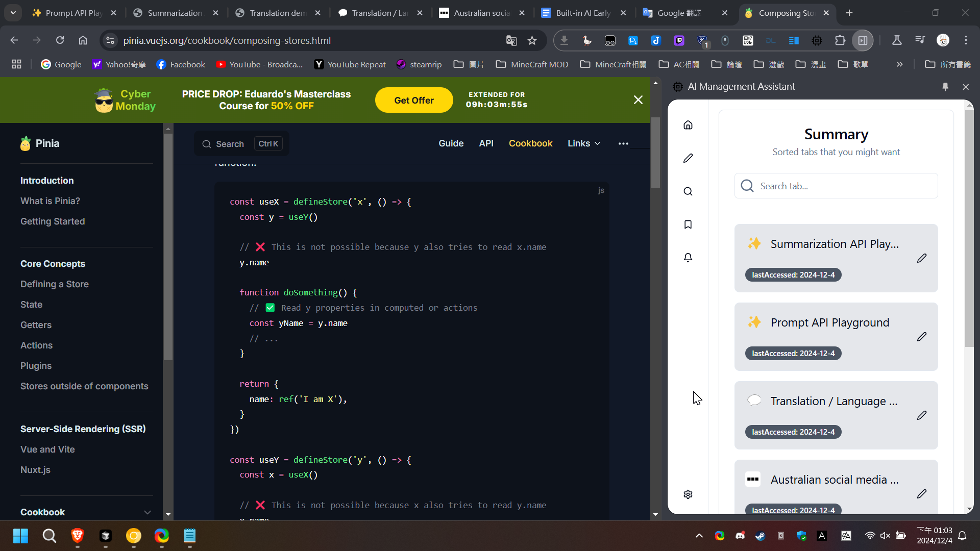This screenshot has width=980, height=551.
Task: Bookmark this page with the star icon
Action: coord(532,40)
